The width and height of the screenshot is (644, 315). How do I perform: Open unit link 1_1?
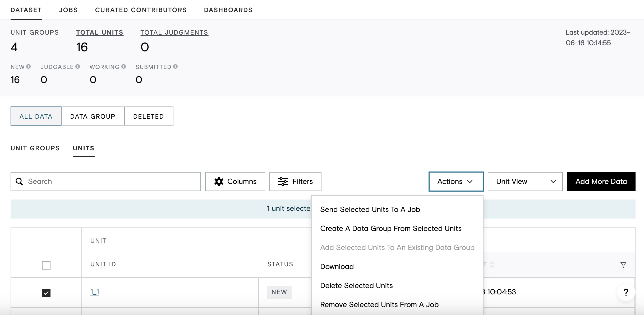coord(95,292)
